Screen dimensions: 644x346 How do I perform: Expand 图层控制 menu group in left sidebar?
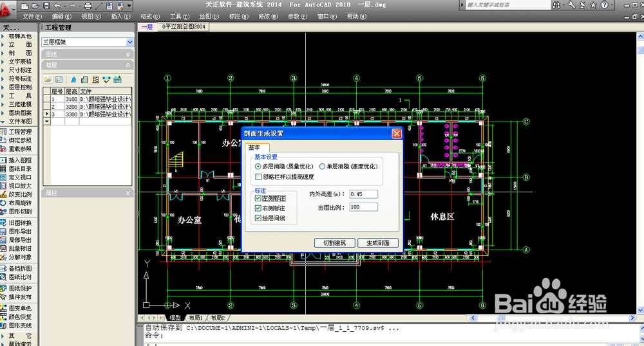click(20, 87)
